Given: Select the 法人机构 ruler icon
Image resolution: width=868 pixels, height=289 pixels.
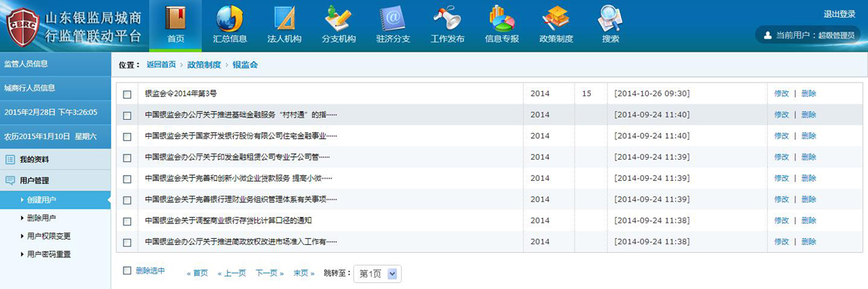Looking at the screenshot, I should pos(285,18).
